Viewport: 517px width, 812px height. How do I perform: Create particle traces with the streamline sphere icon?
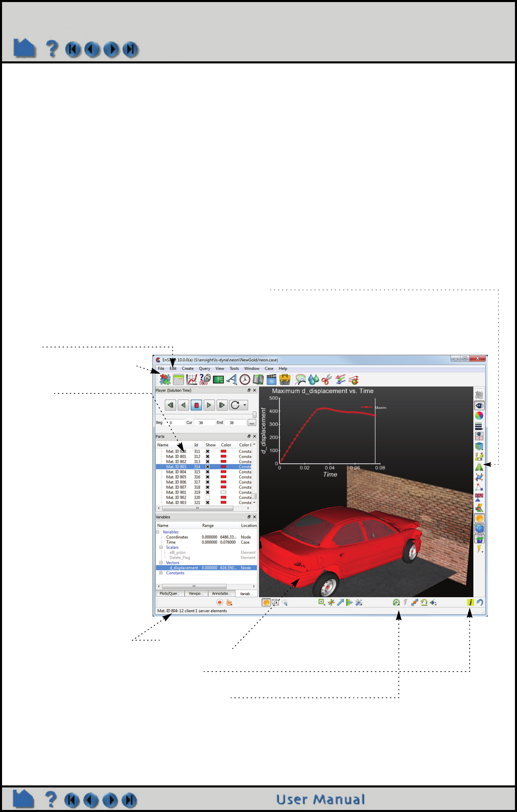click(x=354, y=379)
